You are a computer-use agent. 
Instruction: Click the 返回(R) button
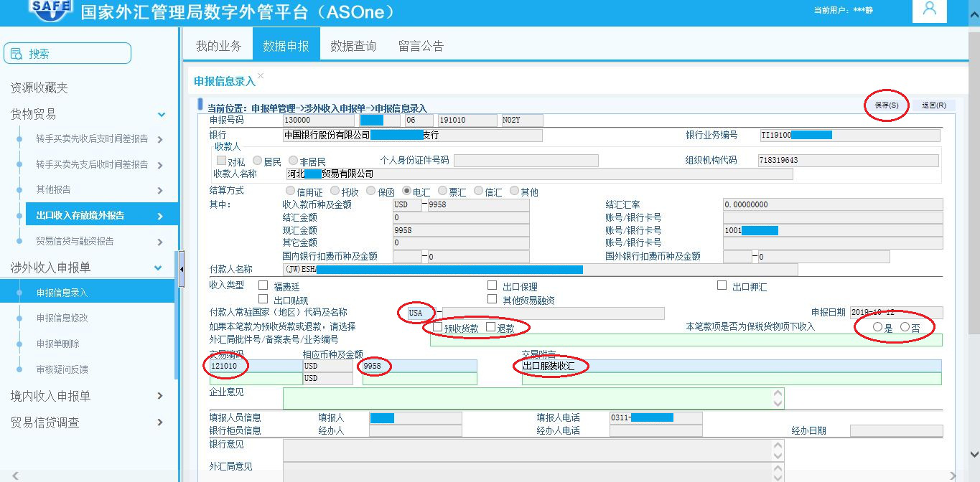tap(934, 105)
